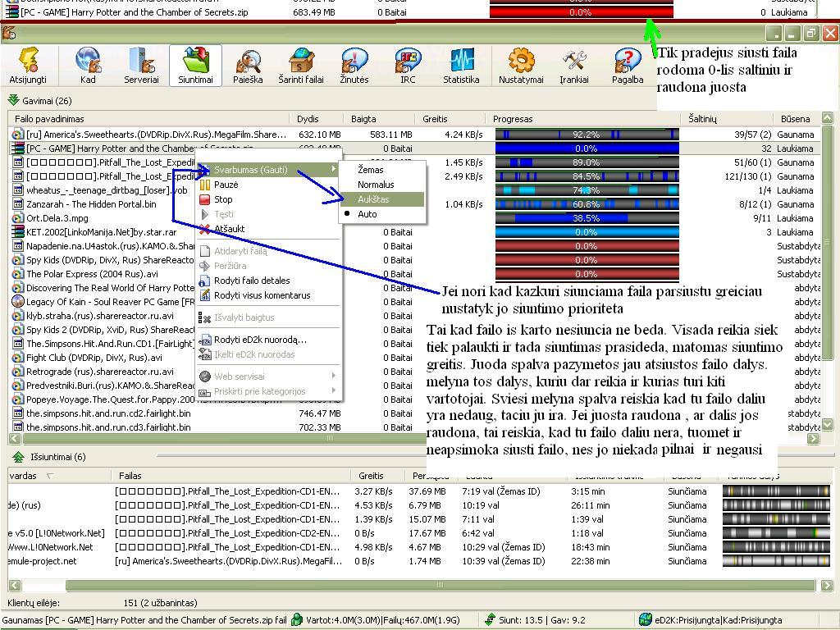The image size is (840, 630).
Task: Open the Statistika statistics page
Action: tap(461, 66)
